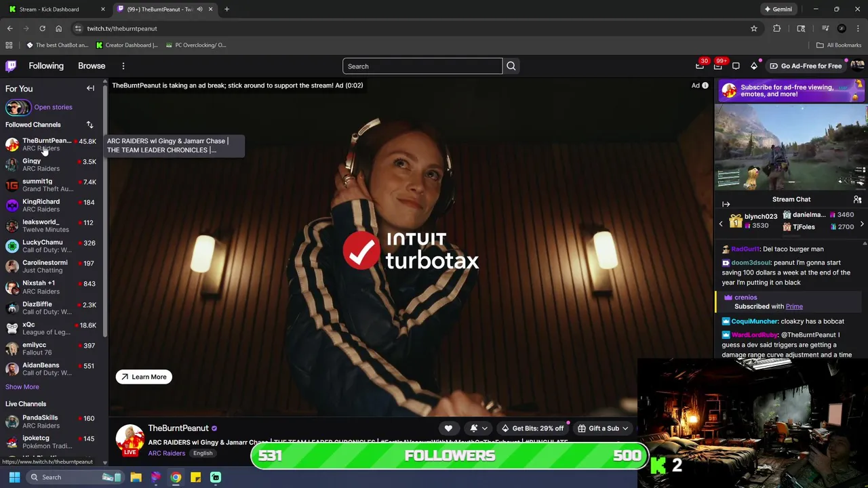Image resolution: width=868 pixels, height=488 pixels.
Task: Open the chat community users list
Action: click(x=857, y=199)
